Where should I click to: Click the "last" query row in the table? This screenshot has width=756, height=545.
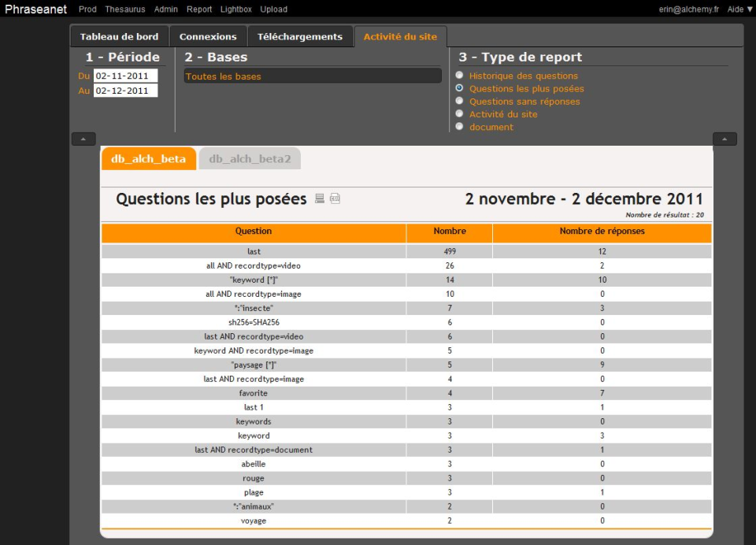(253, 250)
